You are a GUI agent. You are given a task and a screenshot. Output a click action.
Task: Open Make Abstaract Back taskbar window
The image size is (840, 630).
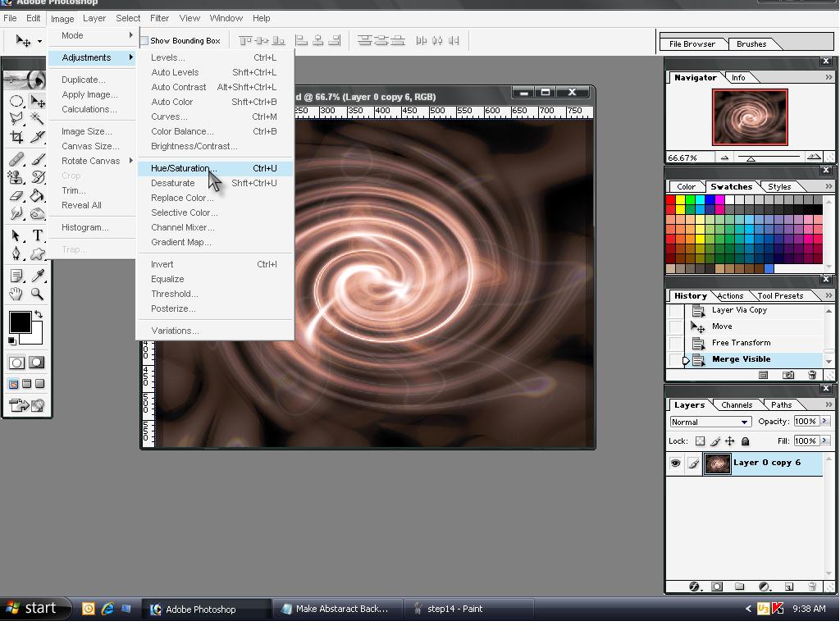[x=337, y=609]
